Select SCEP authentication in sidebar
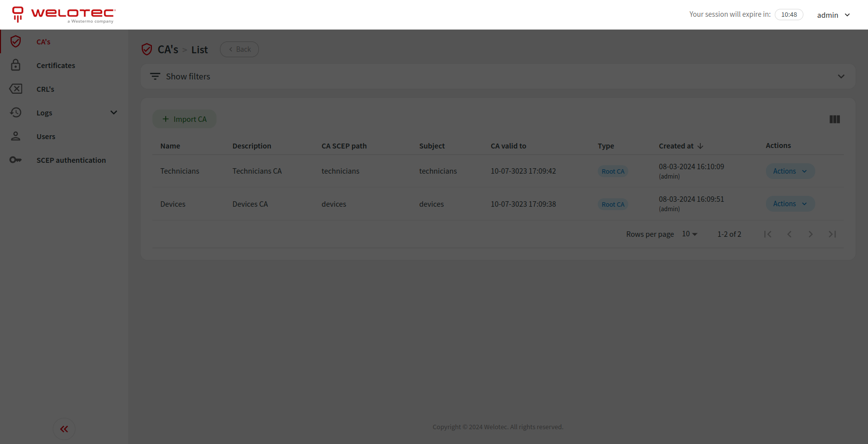Screen dimensions: 868x444 pos(71,160)
